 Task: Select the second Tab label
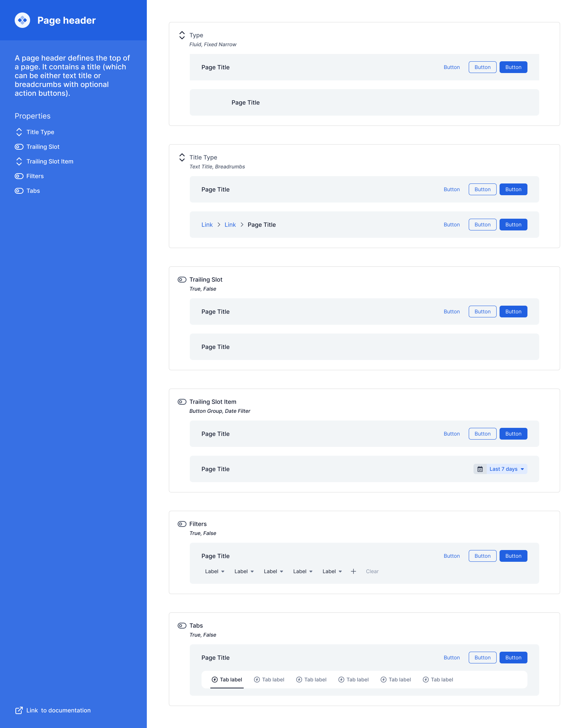coord(269,680)
